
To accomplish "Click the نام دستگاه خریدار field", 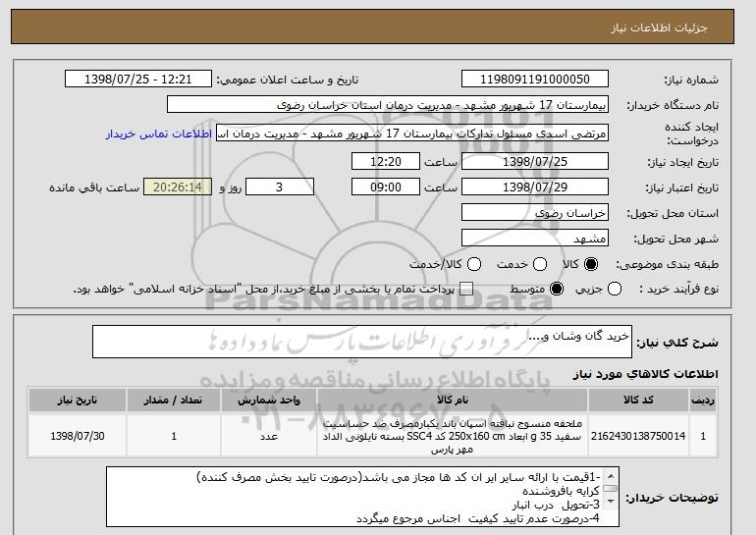I will pyautogui.click(x=388, y=105).
